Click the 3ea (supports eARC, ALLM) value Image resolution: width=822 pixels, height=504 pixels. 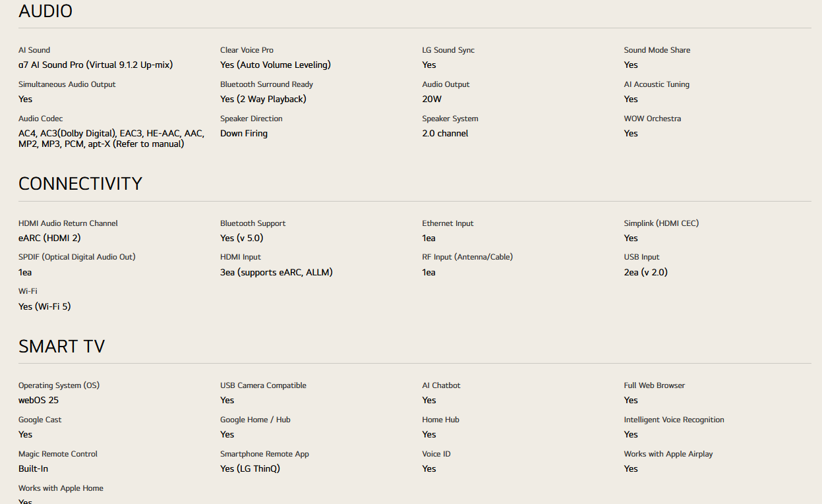pos(276,272)
